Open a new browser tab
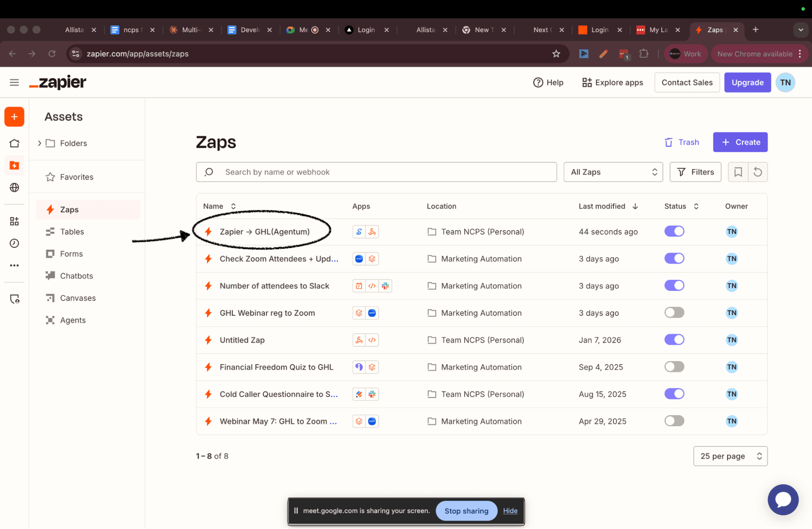Image resolution: width=812 pixels, height=529 pixels. [756, 30]
